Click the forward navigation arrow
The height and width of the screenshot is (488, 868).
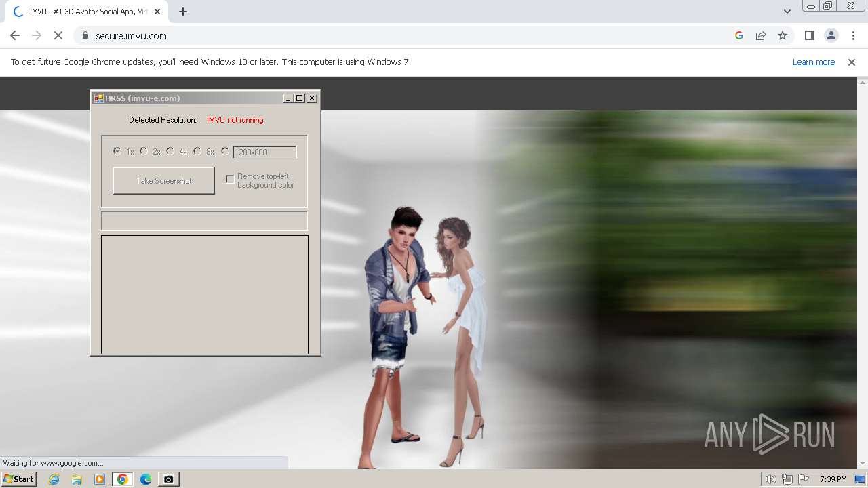37,35
